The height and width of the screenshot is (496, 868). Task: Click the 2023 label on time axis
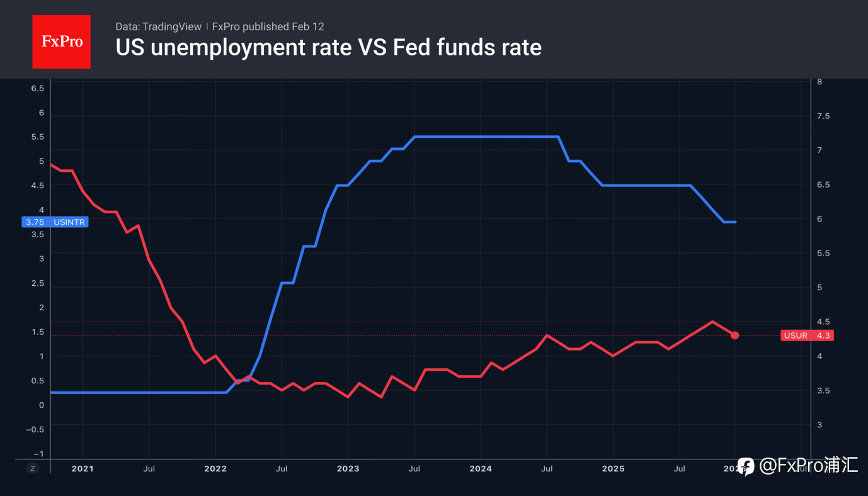348,469
